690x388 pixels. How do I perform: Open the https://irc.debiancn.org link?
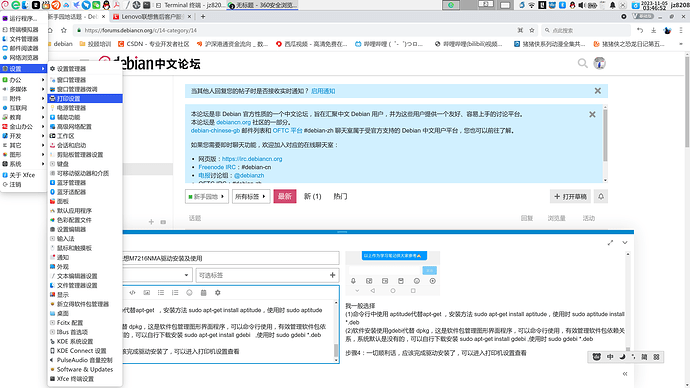[252, 159]
